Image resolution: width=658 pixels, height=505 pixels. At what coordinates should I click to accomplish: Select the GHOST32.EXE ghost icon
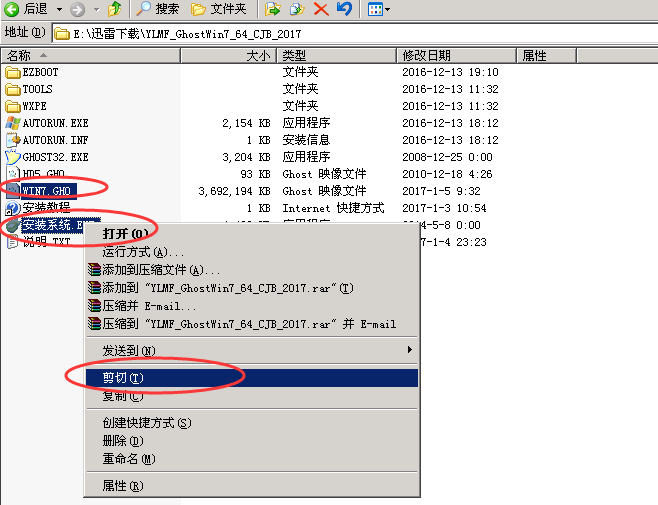coord(13,157)
